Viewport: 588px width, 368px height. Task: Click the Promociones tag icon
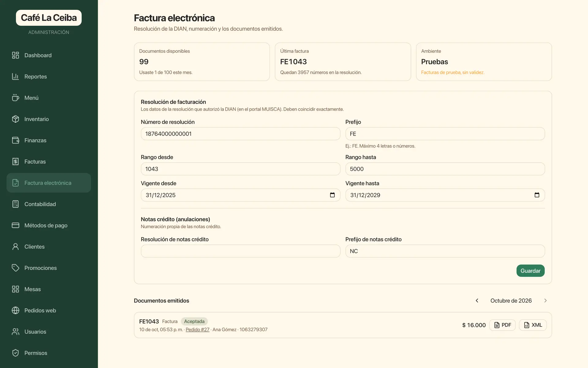coord(15,268)
